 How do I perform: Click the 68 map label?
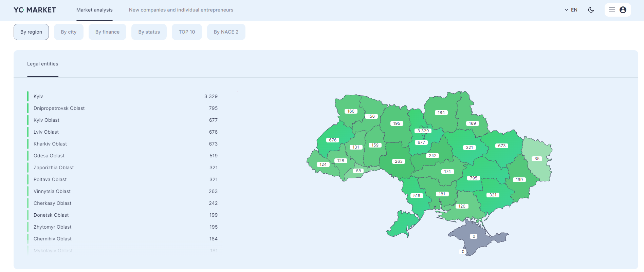pyautogui.click(x=358, y=171)
